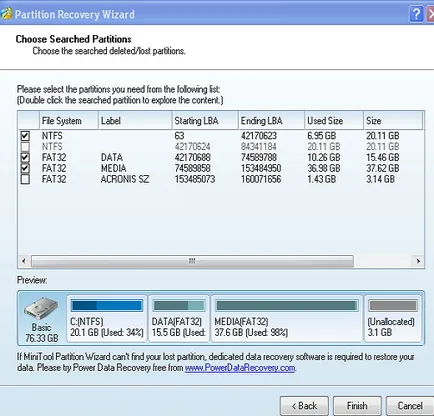Viewport: 434px width, 416px height.
Task: Check the ACRONIS SZ partition checkbox
Action: (x=25, y=179)
